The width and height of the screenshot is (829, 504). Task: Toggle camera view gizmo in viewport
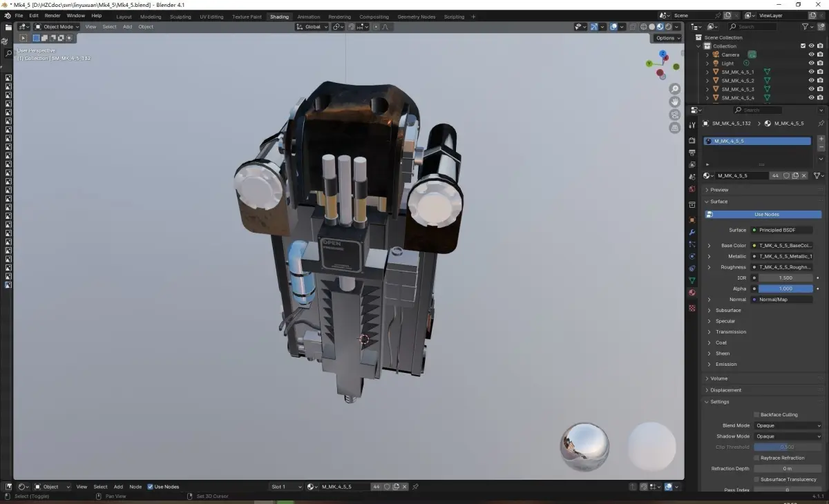pos(675,115)
